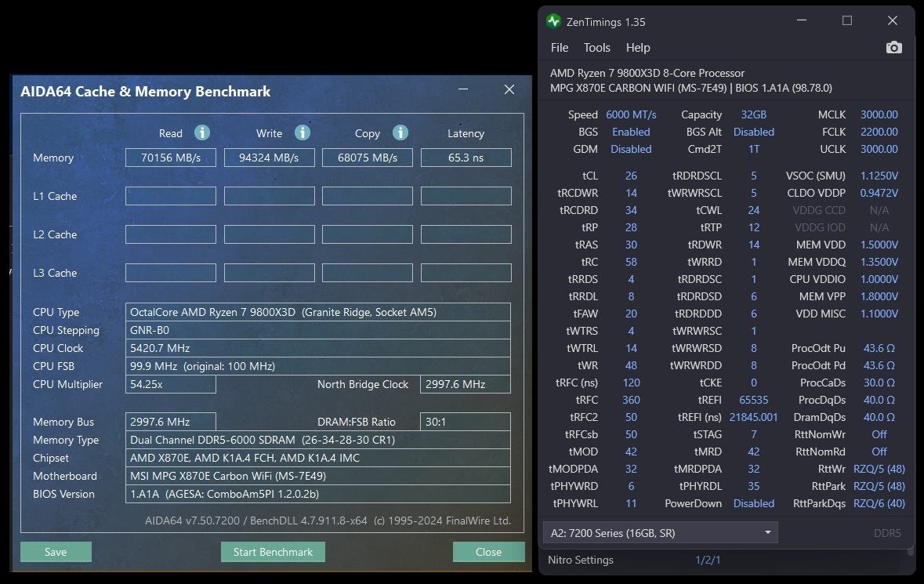Click the PowerDown value Disabled
This screenshot has width=924, height=584.
(753, 503)
